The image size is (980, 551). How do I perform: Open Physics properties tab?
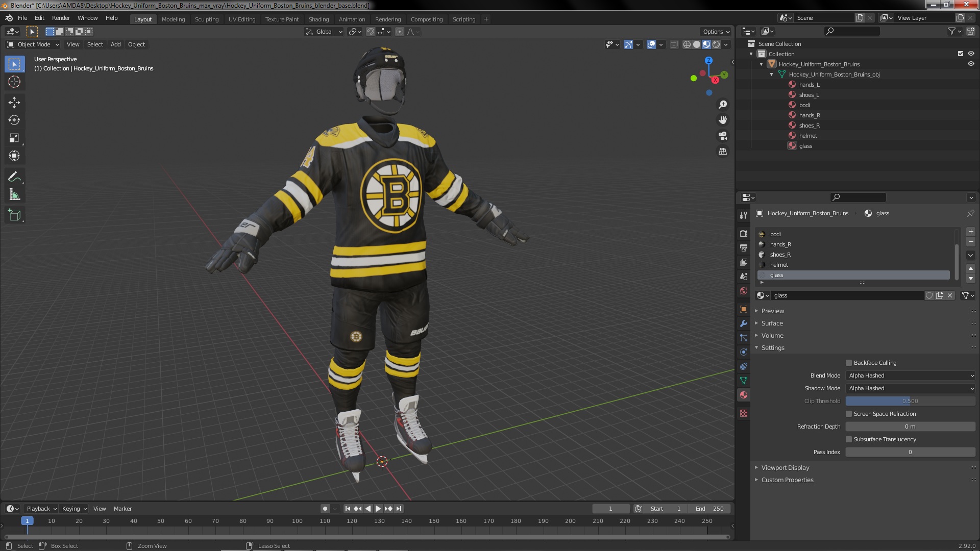744,352
